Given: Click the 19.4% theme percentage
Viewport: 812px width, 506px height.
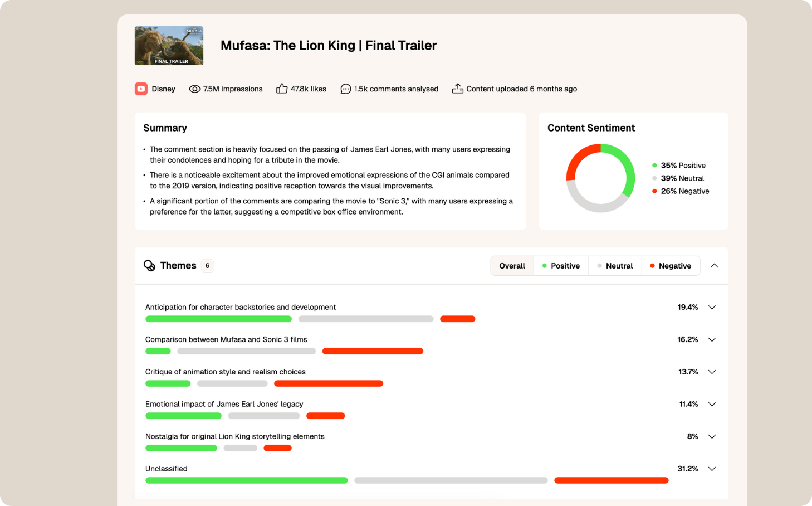Looking at the screenshot, I should pos(688,308).
